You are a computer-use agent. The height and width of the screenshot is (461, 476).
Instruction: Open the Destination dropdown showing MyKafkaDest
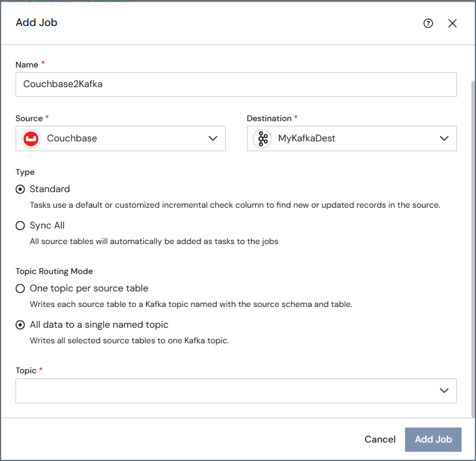[x=352, y=138]
